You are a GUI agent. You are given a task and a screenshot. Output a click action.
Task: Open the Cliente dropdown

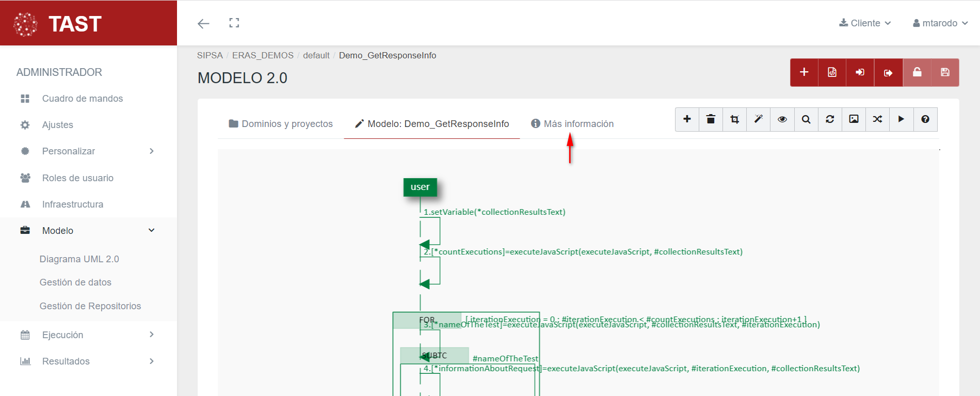[x=865, y=23]
